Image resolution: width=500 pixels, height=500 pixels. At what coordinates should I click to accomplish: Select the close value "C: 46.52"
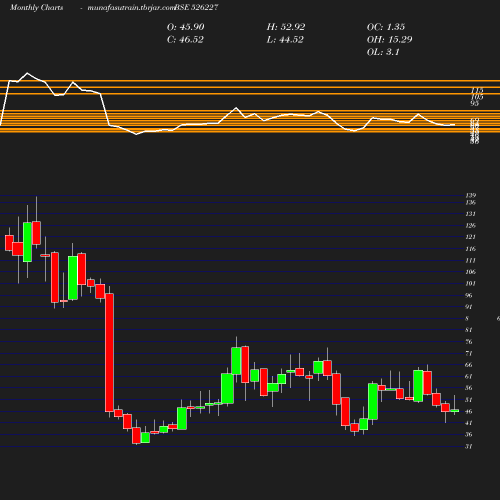coord(185,40)
